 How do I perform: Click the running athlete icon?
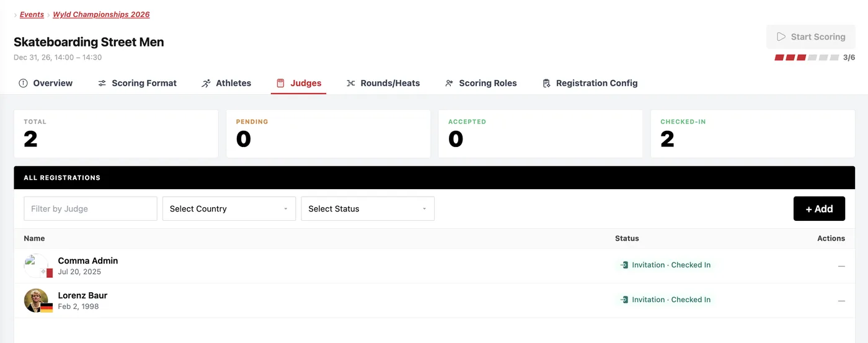pyautogui.click(x=206, y=83)
